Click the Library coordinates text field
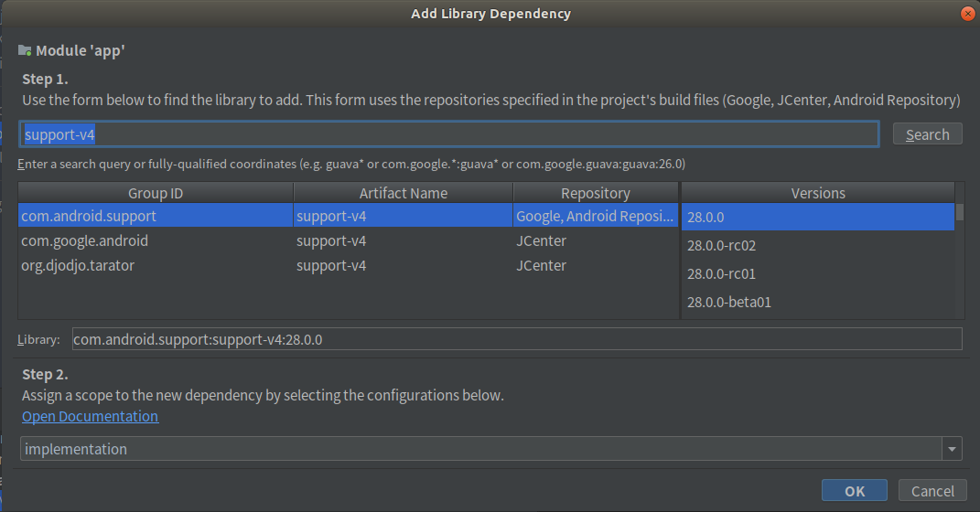This screenshot has height=512, width=980. pyautogui.click(x=517, y=339)
